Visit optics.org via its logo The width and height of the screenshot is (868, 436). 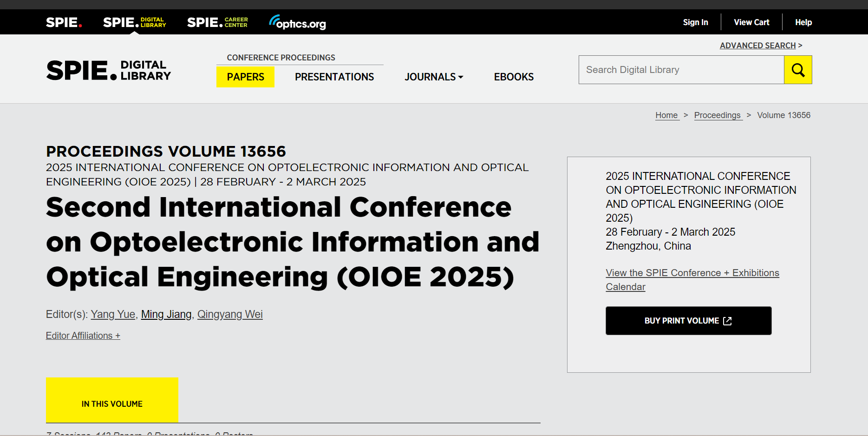pos(298,22)
